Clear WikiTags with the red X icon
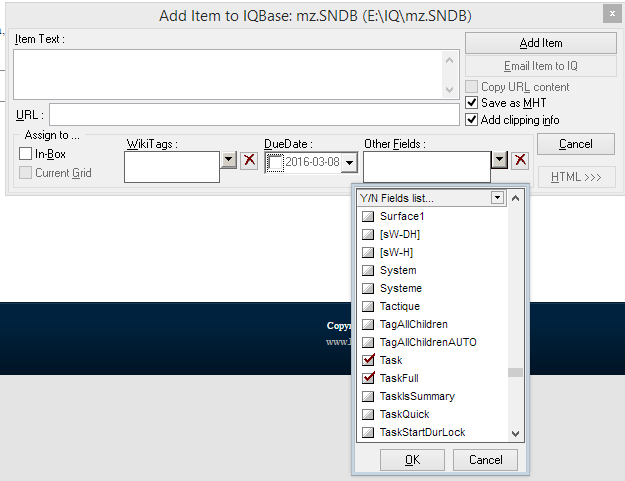This screenshot has width=625, height=481. tap(249, 160)
